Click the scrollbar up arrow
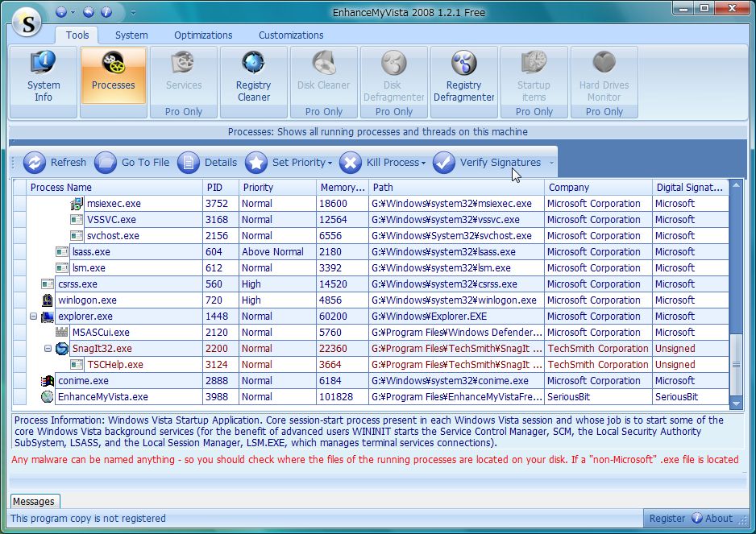This screenshot has width=756, height=534. pyautogui.click(x=736, y=185)
